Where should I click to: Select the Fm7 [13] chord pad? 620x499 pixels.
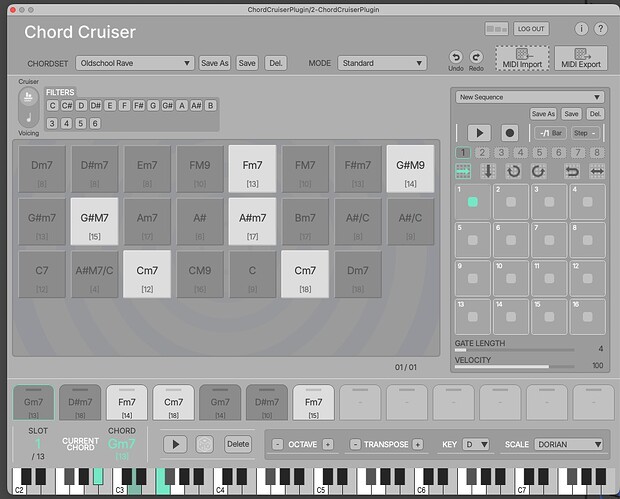253,169
